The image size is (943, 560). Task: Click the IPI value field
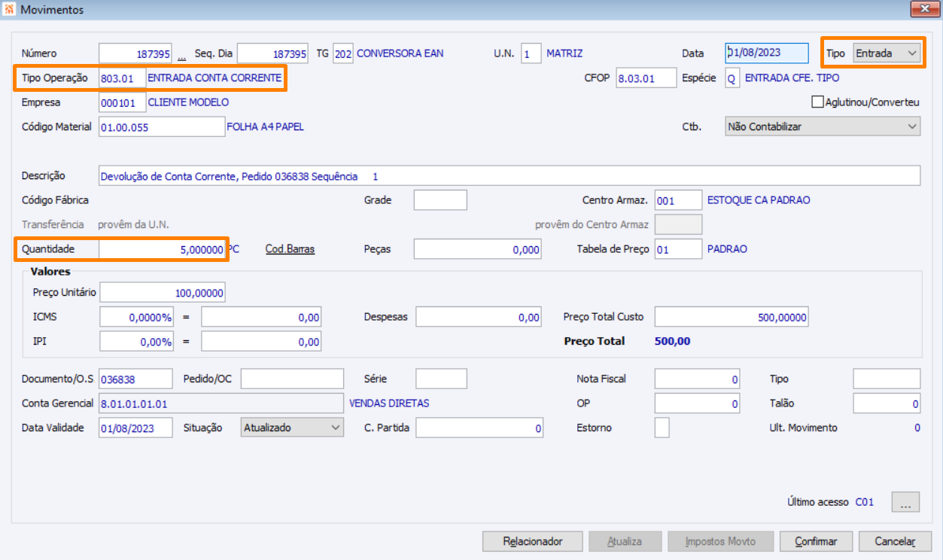261,341
